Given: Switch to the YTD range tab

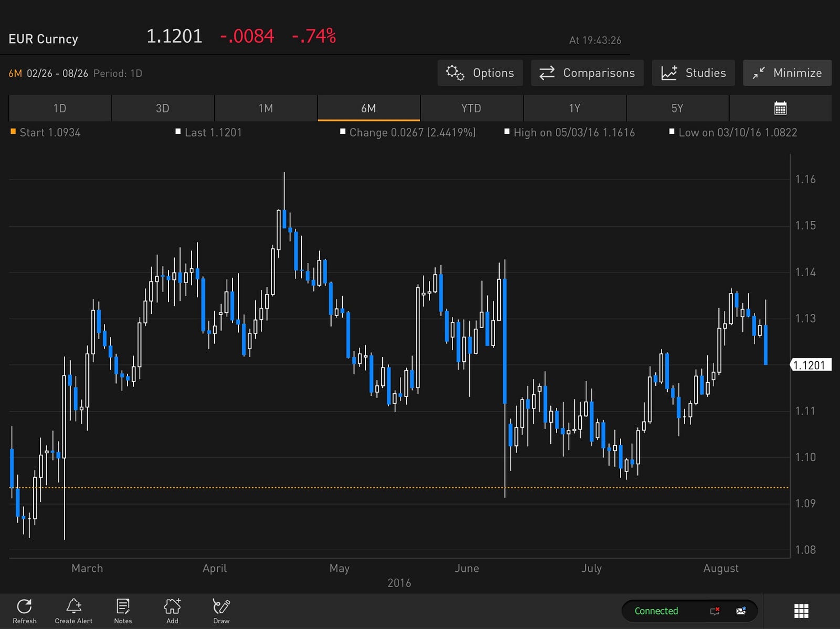Looking at the screenshot, I should click(x=471, y=108).
